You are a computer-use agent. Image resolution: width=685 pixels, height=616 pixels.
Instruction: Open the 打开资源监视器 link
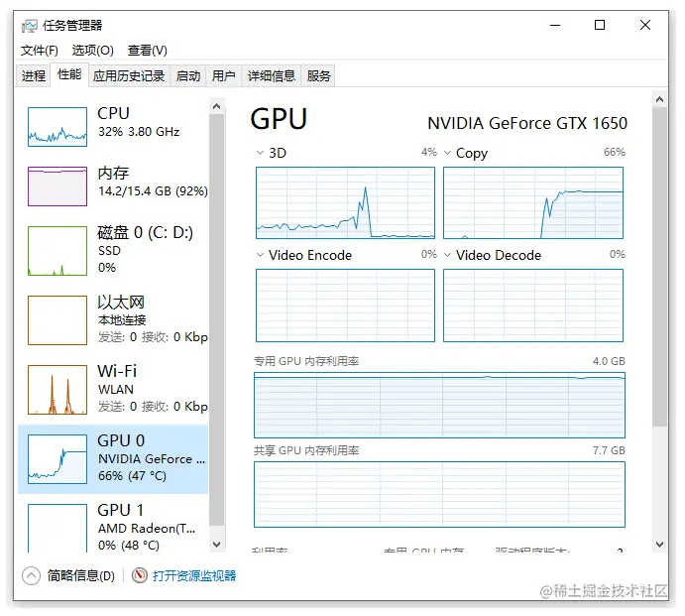pyautogui.click(x=194, y=575)
